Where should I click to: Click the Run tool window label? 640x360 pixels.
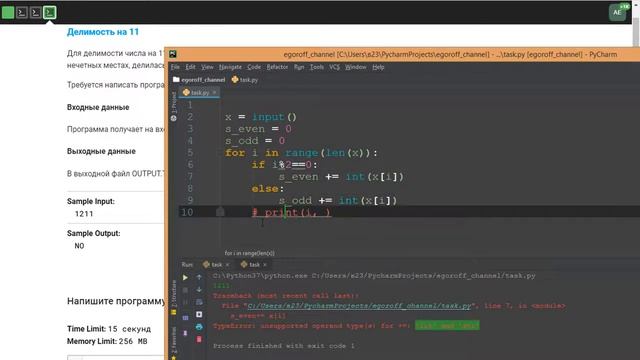(187, 264)
